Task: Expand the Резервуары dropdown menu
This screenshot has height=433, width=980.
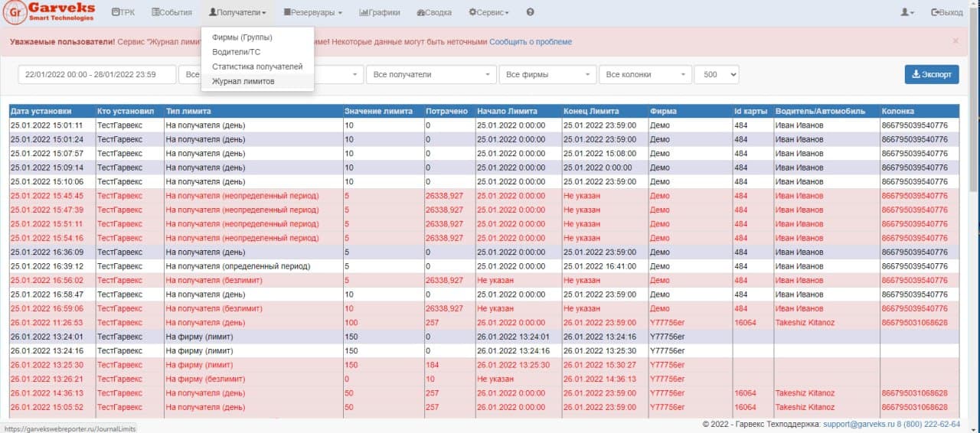Action: 312,12
